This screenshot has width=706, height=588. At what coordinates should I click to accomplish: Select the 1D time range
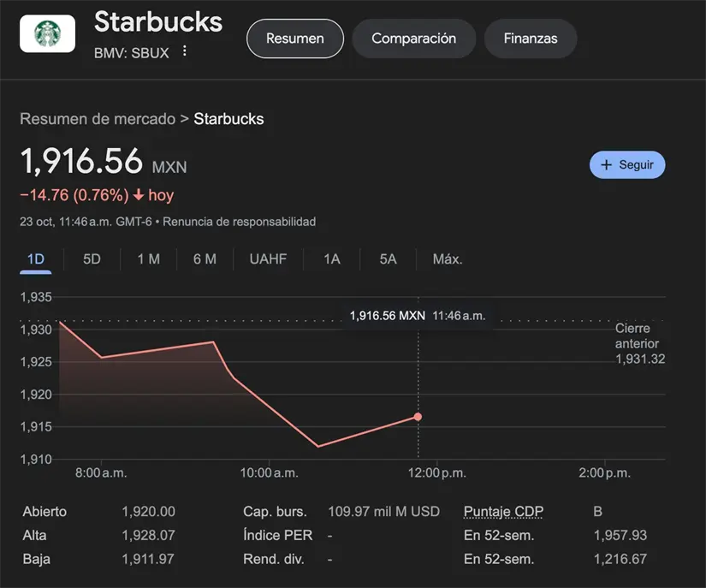click(36, 259)
